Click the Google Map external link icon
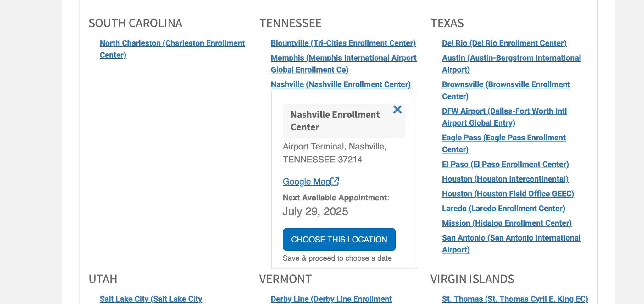This screenshot has width=644, height=304. 335,181
